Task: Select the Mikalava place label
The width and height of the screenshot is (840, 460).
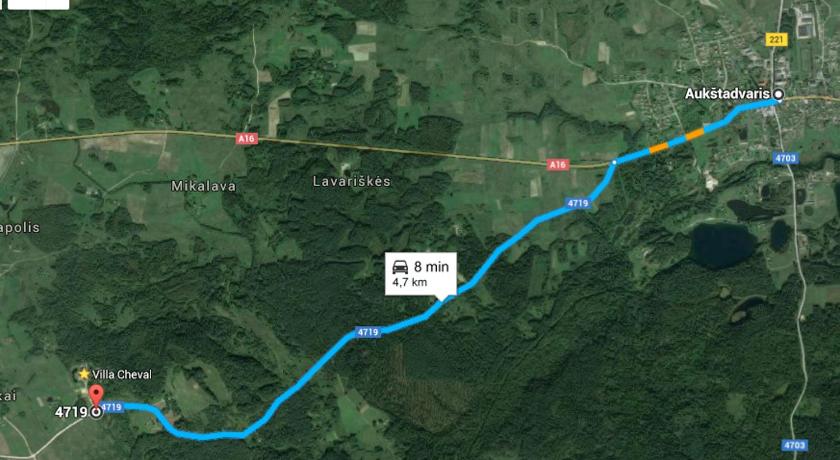Action: coord(204,186)
